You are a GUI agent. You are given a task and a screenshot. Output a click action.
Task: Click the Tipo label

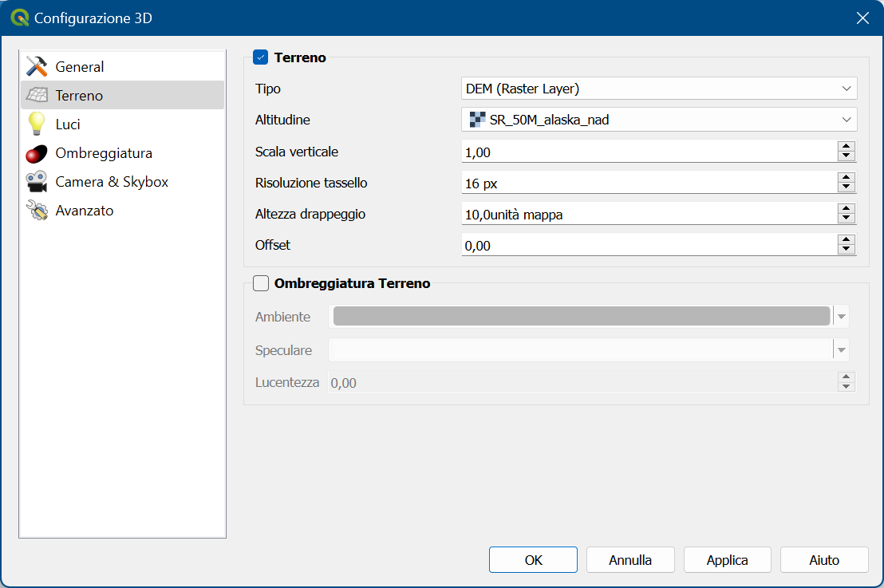tap(268, 89)
